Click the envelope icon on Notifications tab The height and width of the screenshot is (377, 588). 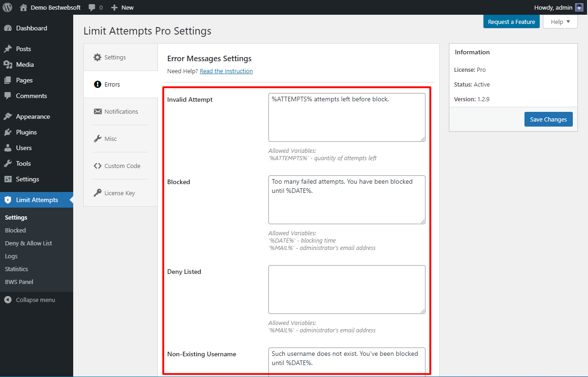pyautogui.click(x=97, y=111)
